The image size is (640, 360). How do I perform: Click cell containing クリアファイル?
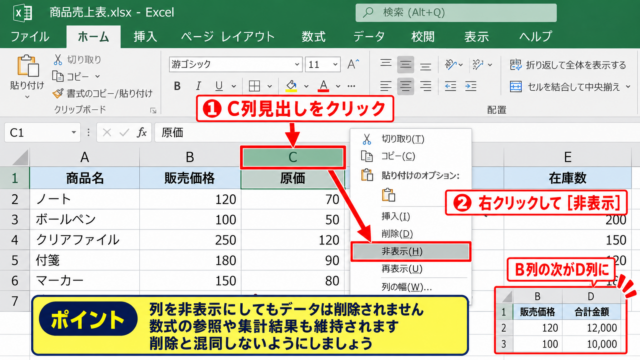84,240
